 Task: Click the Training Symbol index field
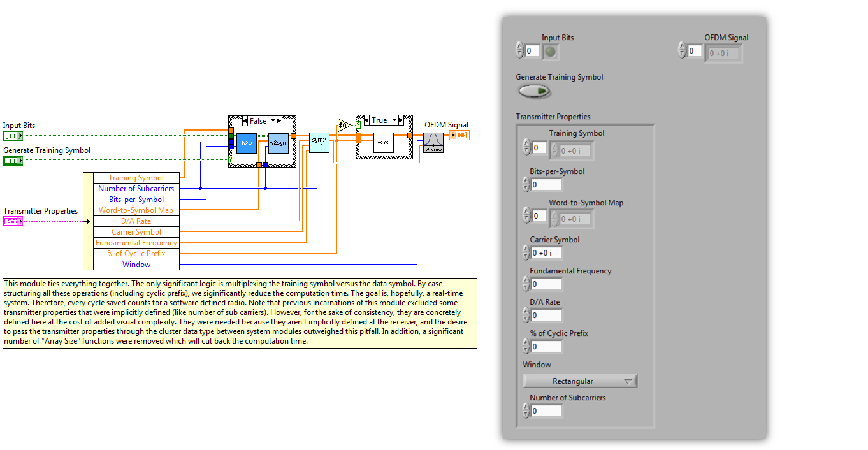[x=539, y=147]
